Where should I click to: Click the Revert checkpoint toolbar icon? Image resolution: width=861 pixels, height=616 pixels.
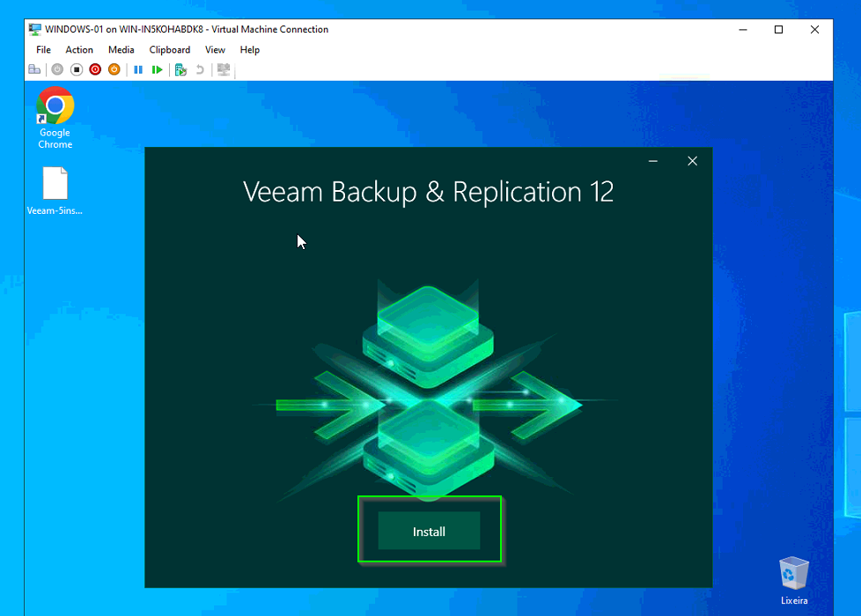[x=200, y=70]
